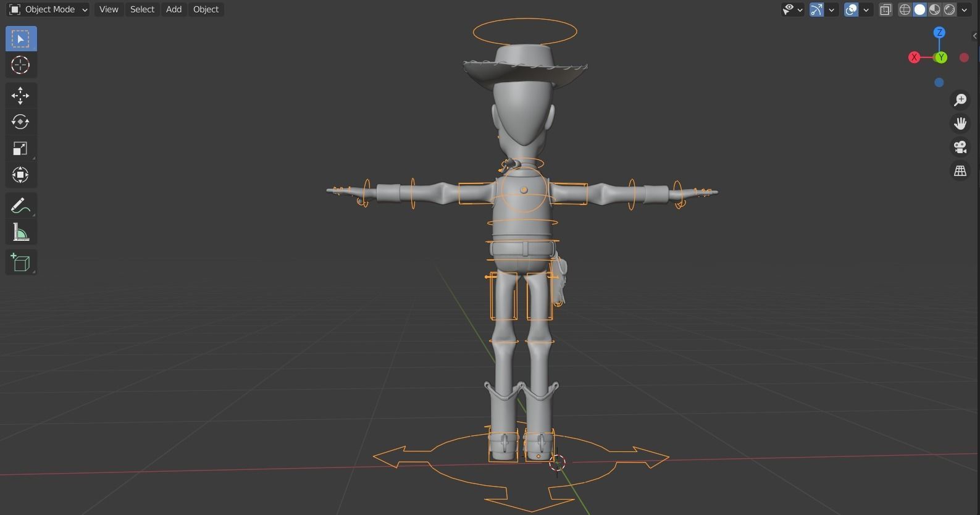
Task: Snap view to negative Z axis dot
Action: click(x=939, y=82)
